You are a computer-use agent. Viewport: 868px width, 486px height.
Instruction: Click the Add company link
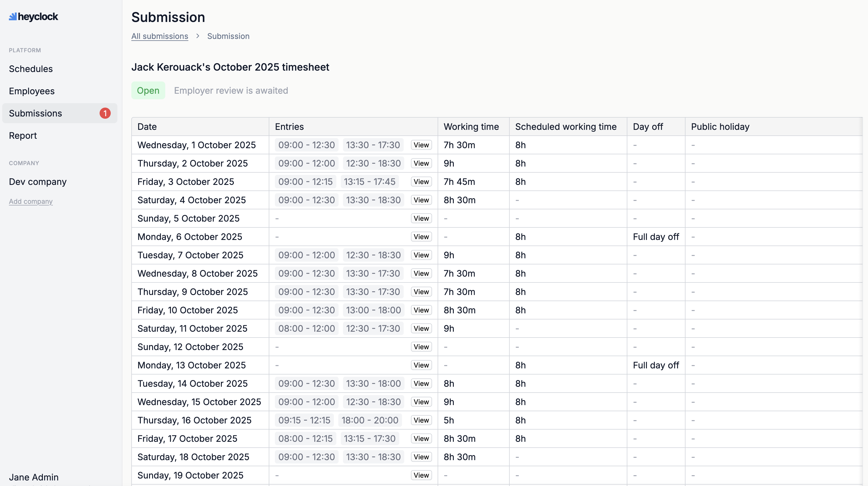point(31,201)
